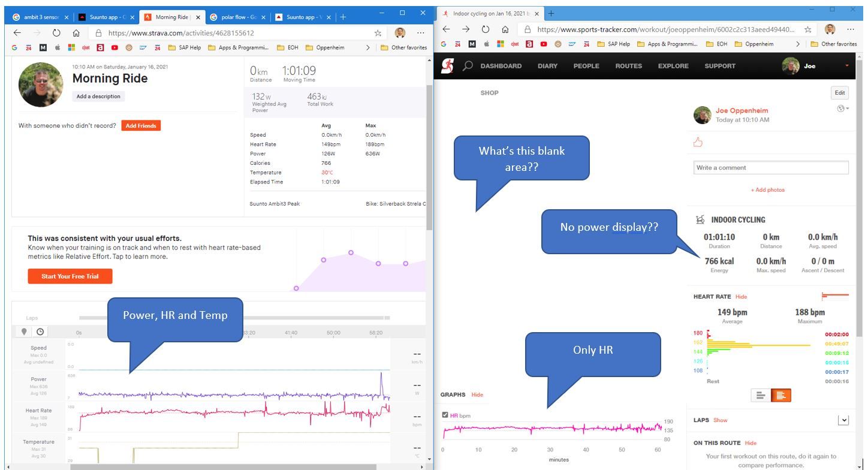Click the Write a comment field

click(x=771, y=168)
